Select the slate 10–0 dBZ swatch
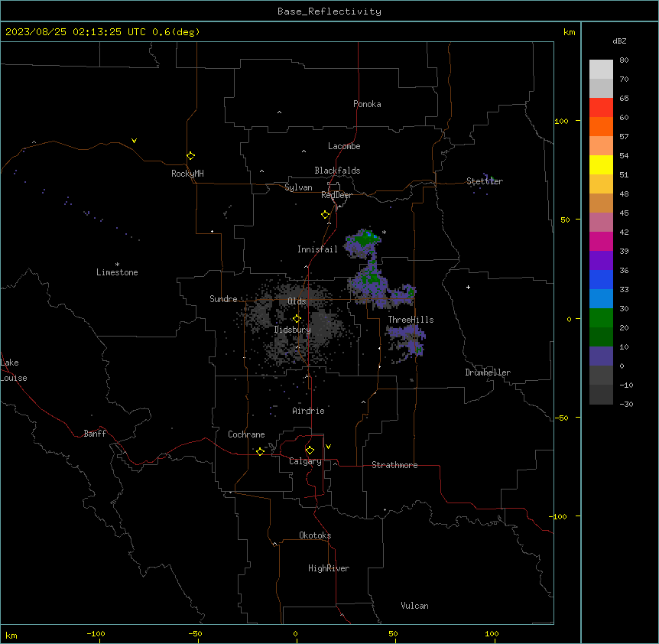The width and height of the screenshot is (659, 644). 601,356
